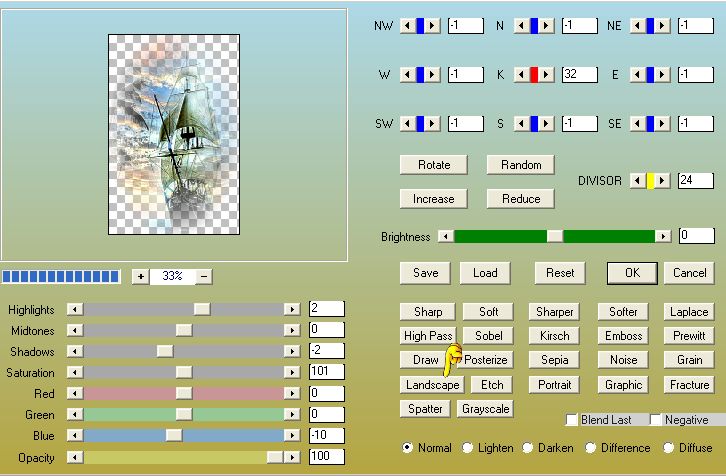Click Brightness slider right arrow
Viewport: 726px width, 476px height.
click(663, 236)
